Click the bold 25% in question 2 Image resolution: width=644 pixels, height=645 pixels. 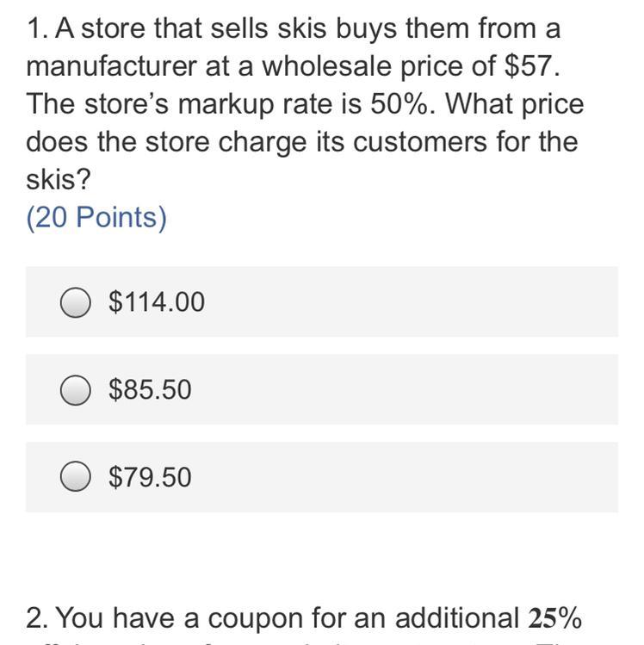point(554,617)
